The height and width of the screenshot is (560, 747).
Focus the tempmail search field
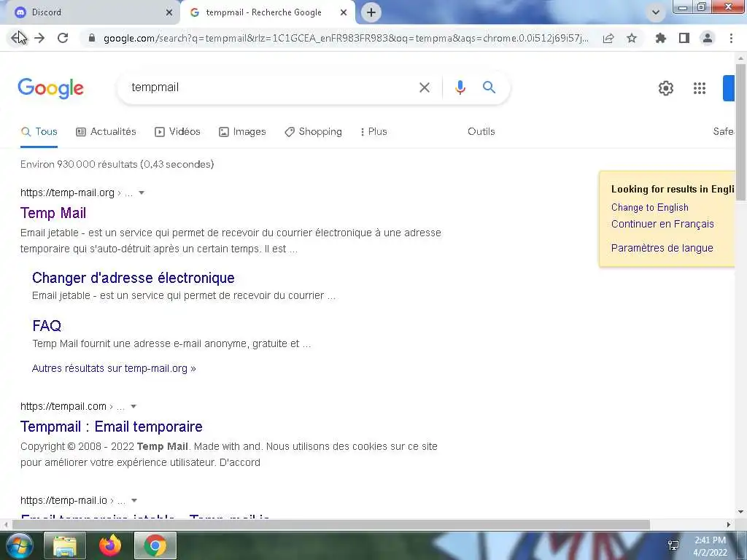pyautogui.click(x=271, y=87)
